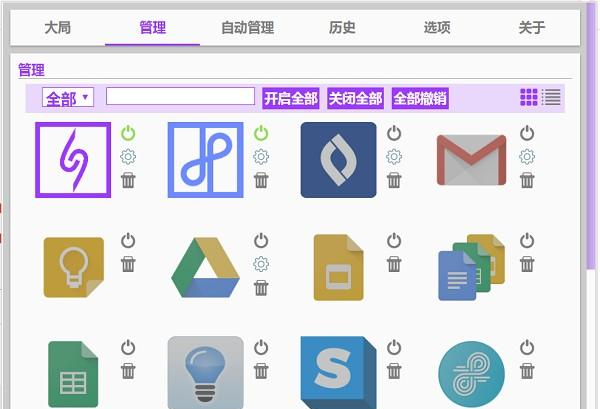Click the Gmail envelope icon

point(471,160)
